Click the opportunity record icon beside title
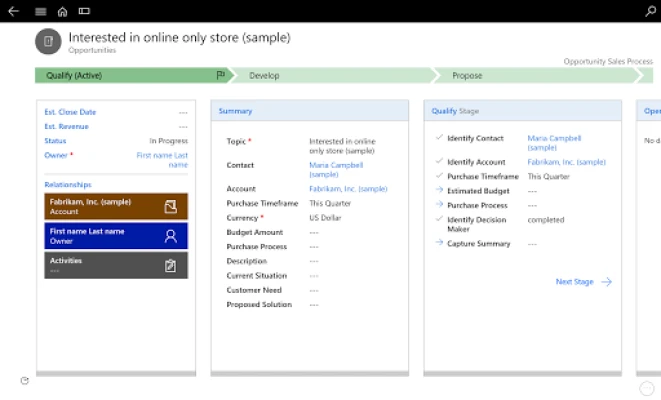Image resolution: width=661 pixels, height=400 pixels. (x=48, y=41)
